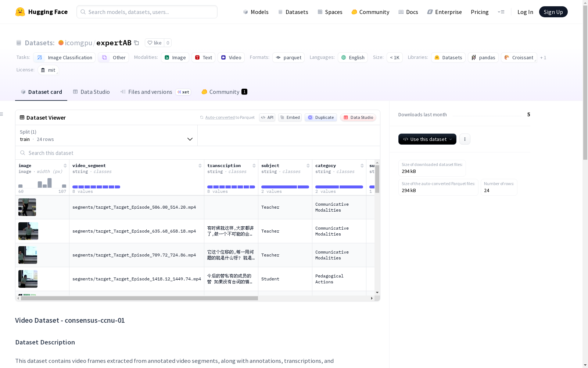The width and height of the screenshot is (588, 368).
Task: Sort the image column with its arrows
Action: click(65, 166)
